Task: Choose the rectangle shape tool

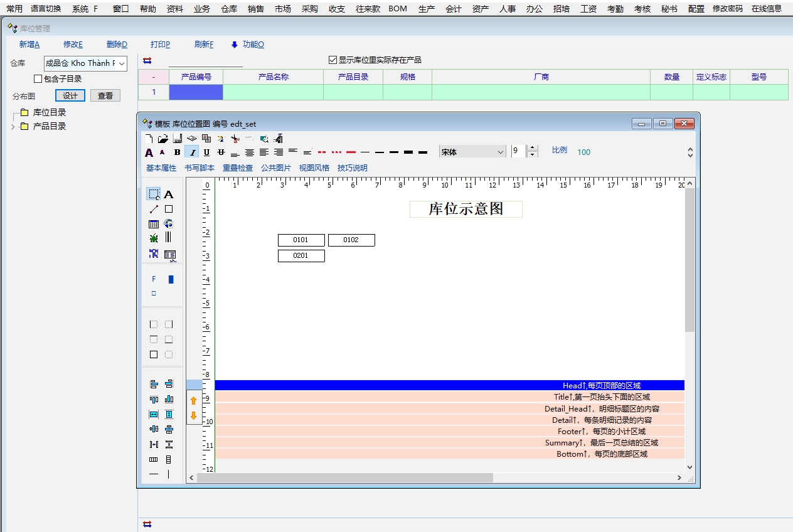Action: (169, 209)
